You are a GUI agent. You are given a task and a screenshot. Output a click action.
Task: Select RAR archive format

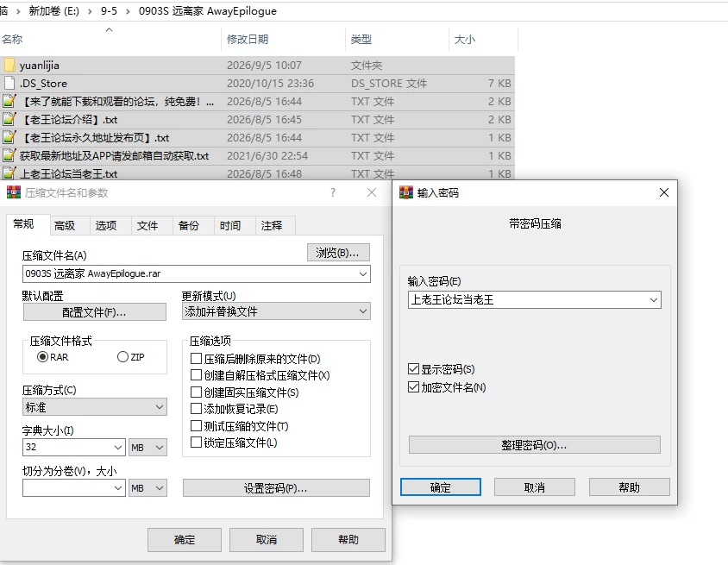[x=43, y=356]
